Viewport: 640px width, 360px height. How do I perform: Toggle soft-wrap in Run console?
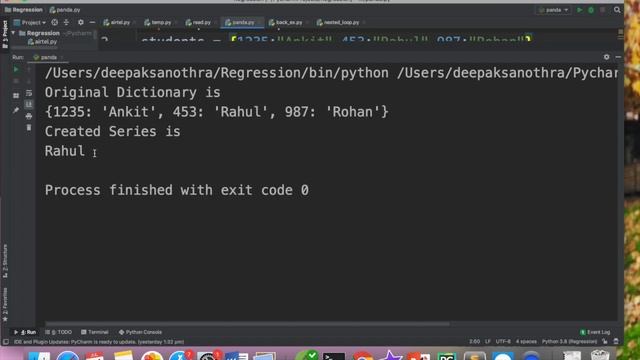click(x=29, y=93)
